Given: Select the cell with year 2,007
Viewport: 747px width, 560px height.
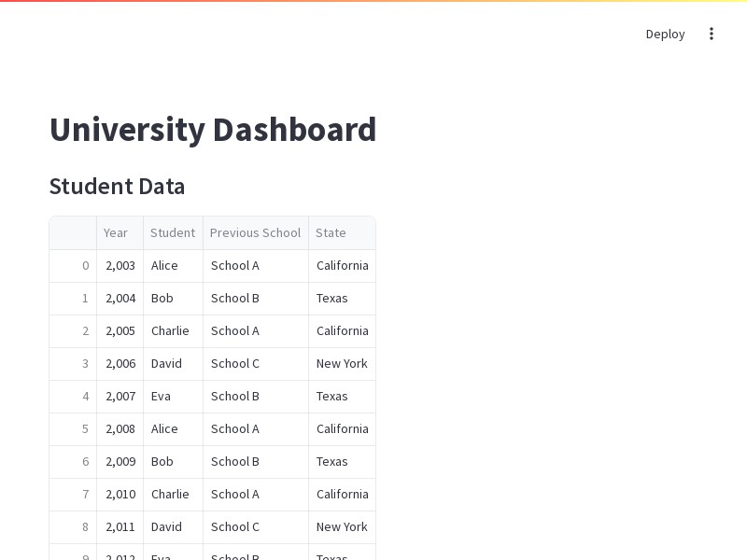Looking at the screenshot, I should 120,397.
